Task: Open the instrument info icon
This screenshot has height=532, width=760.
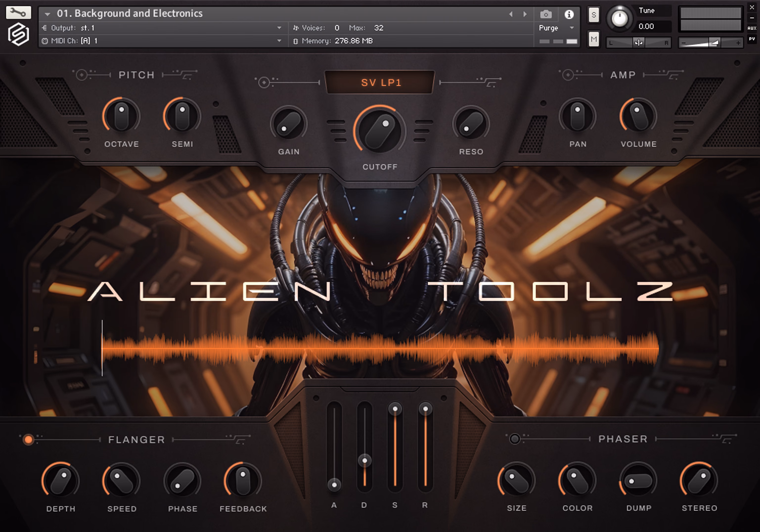Action: point(569,14)
